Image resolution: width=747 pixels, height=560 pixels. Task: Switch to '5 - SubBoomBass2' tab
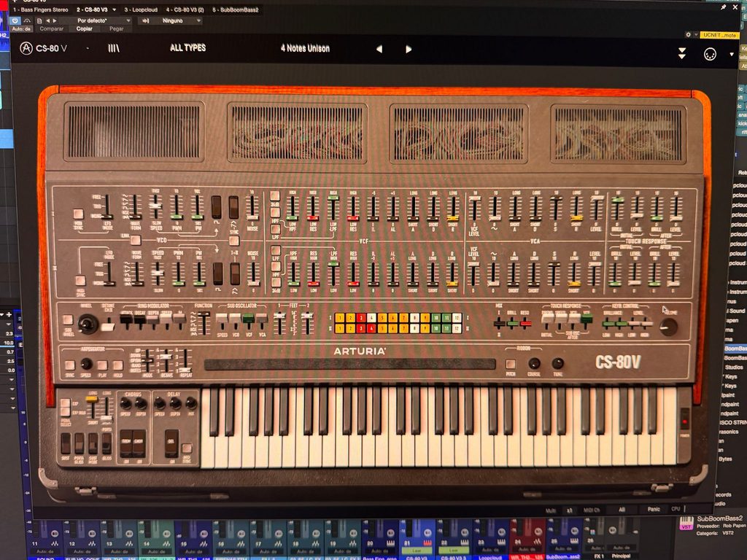pos(236,9)
